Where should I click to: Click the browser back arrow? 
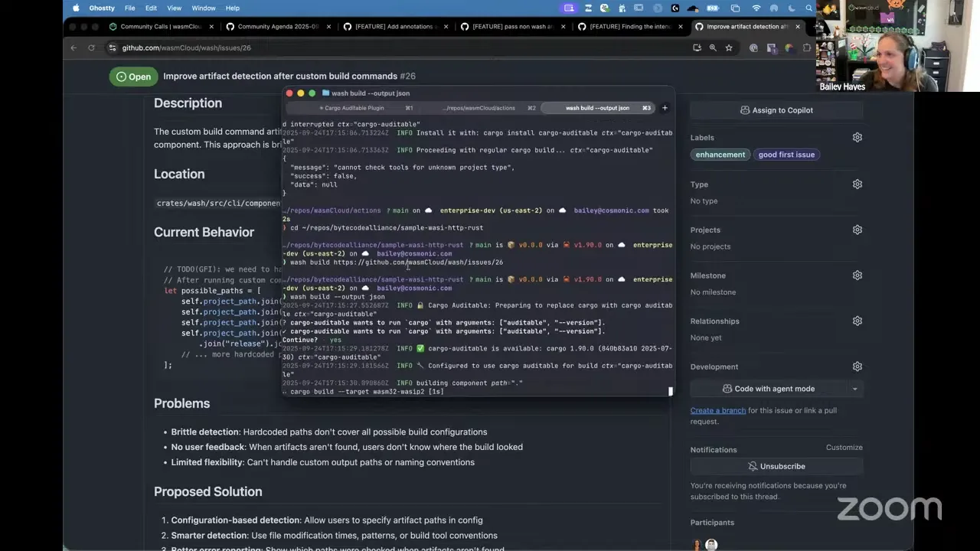pyautogui.click(x=73, y=47)
